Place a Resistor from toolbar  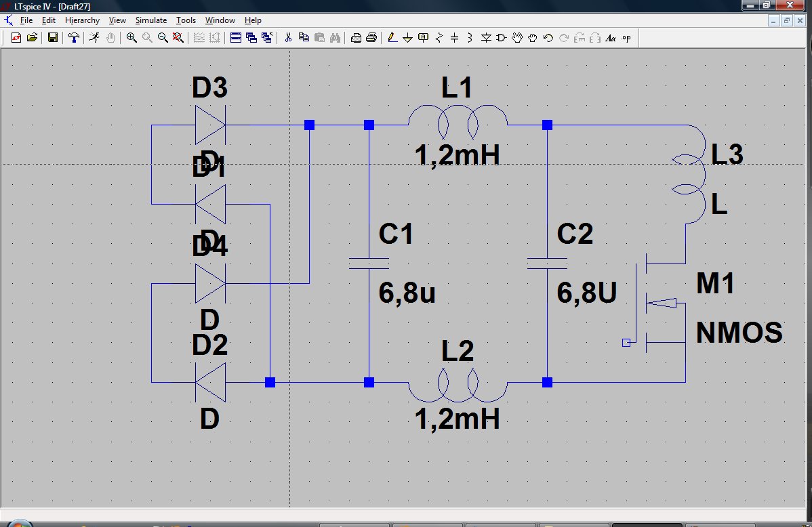pos(439,38)
